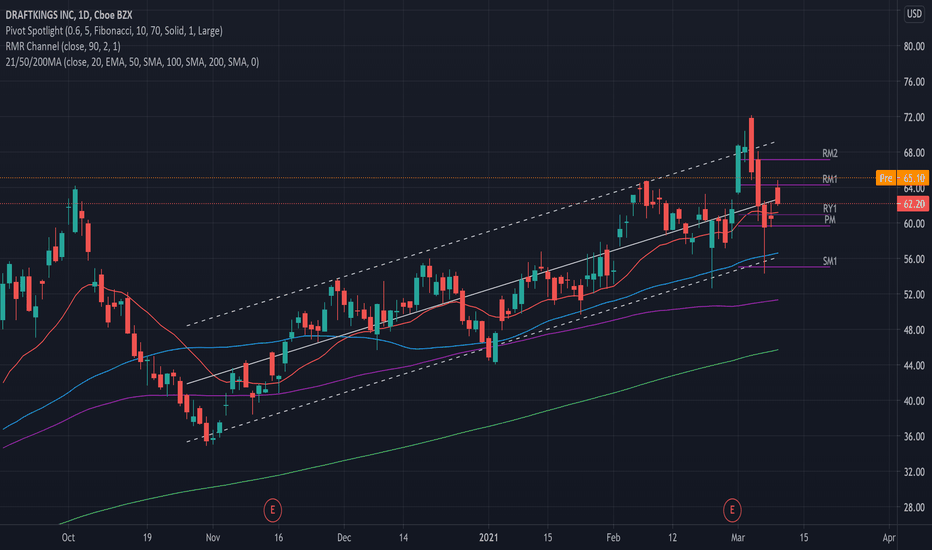The height and width of the screenshot is (550, 932).
Task: Click the 28.00 price axis label
Action: tap(914, 508)
